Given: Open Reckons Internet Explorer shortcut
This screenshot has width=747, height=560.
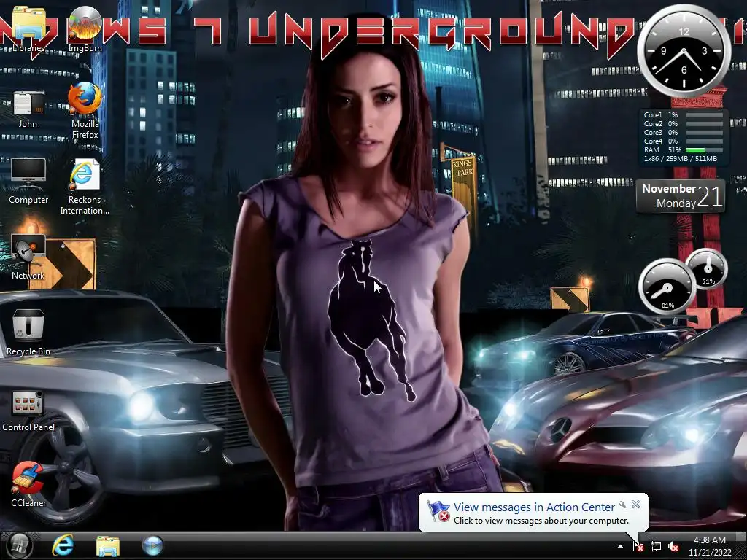Looking at the screenshot, I should click(85, 187).
